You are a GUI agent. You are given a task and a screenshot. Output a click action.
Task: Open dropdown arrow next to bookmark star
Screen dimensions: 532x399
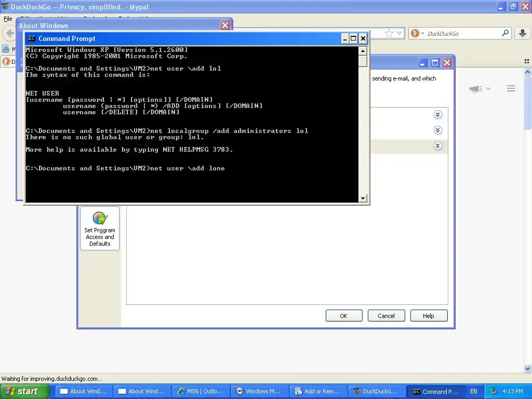pyautogui.click(x=400, y=33)
